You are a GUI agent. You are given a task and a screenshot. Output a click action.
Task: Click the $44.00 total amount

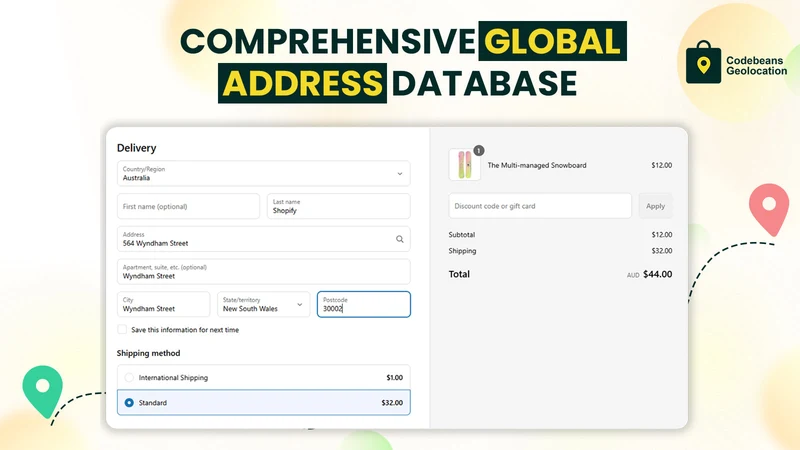(657, 274)
